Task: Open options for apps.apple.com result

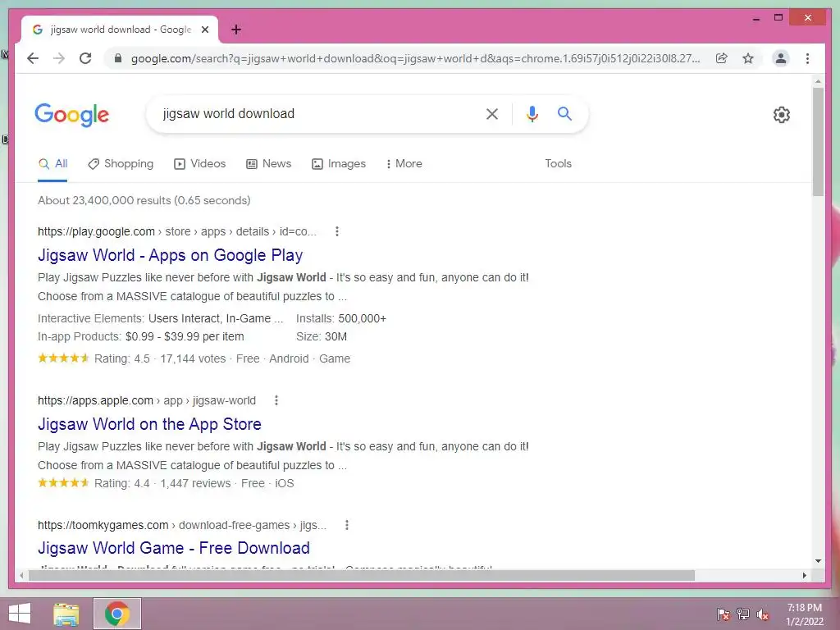Action: click(x=276, y=400)
